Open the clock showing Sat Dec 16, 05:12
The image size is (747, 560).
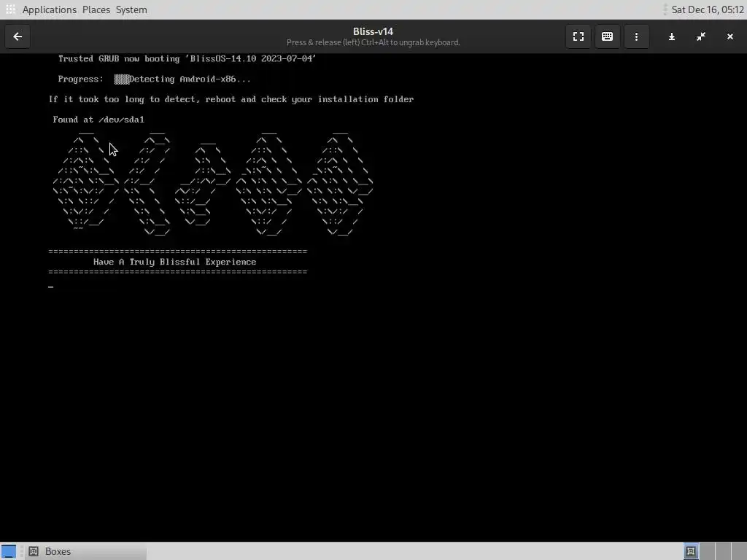[x=708, y=9]
